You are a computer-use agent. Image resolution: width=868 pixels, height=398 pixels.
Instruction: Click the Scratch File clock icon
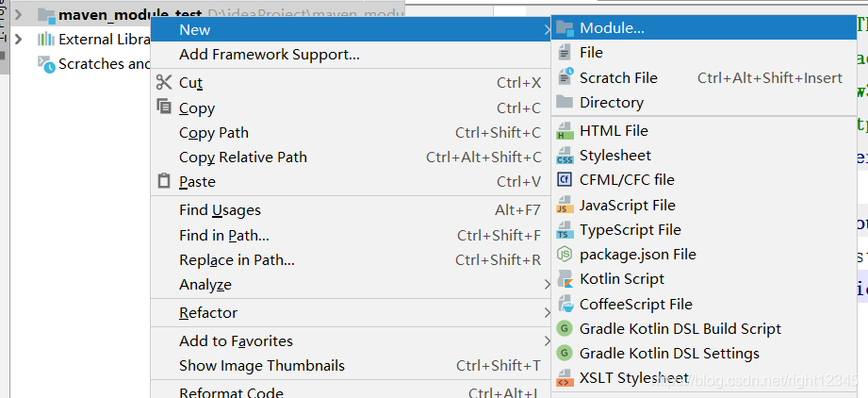pyautogui.click(x=565, y=77)
